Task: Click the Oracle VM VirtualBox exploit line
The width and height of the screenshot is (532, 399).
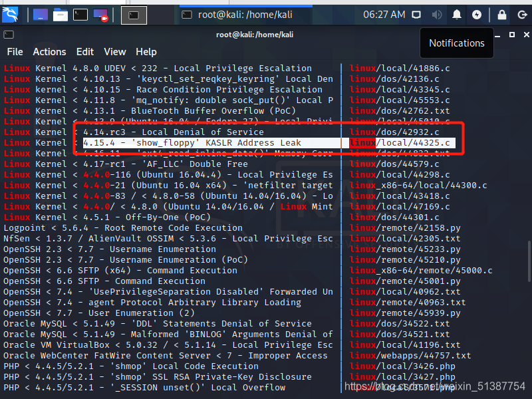Action: [x=168, y=345]
